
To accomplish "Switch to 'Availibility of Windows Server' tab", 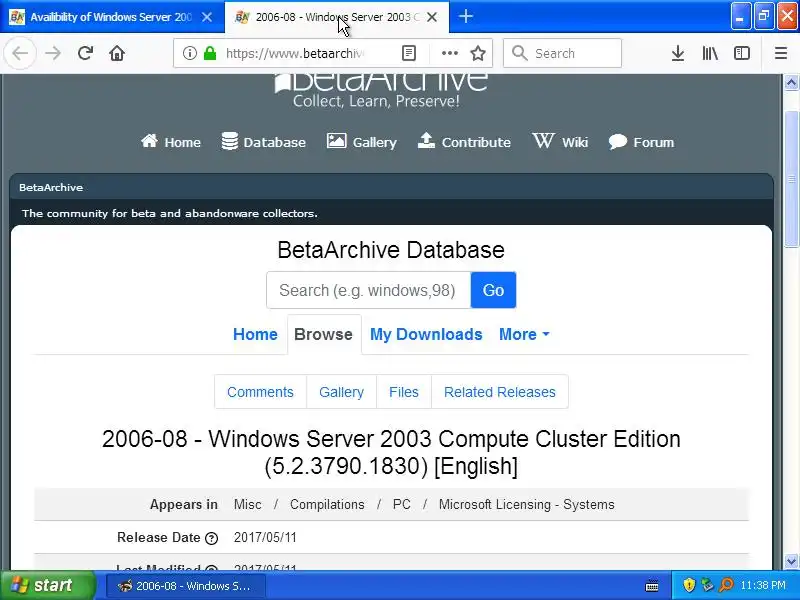I will [112, 17].
